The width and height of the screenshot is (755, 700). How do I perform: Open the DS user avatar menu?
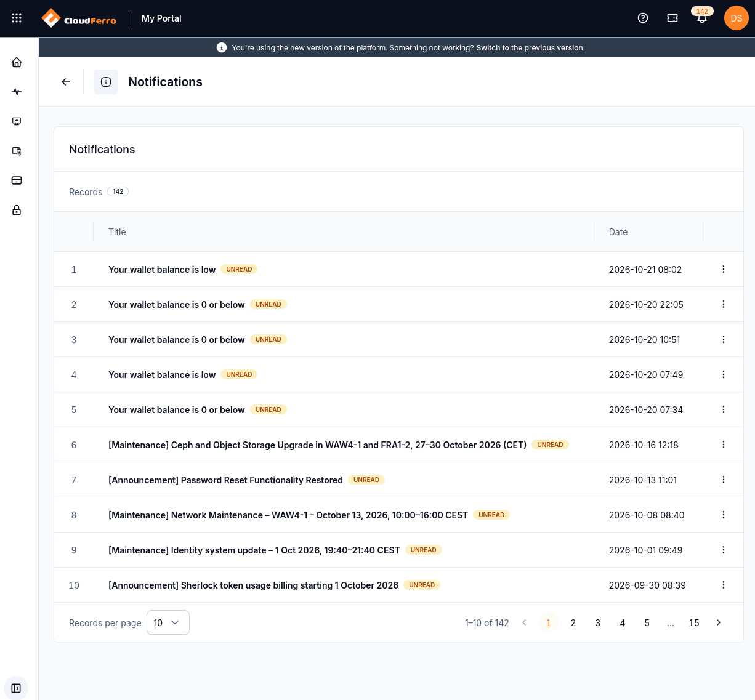[x=737, y=18]
